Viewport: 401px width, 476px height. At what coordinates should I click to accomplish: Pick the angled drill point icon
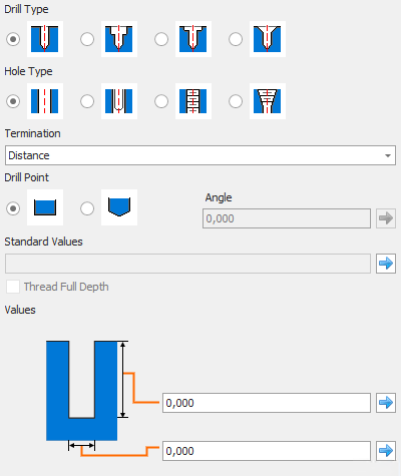point(119,207)
